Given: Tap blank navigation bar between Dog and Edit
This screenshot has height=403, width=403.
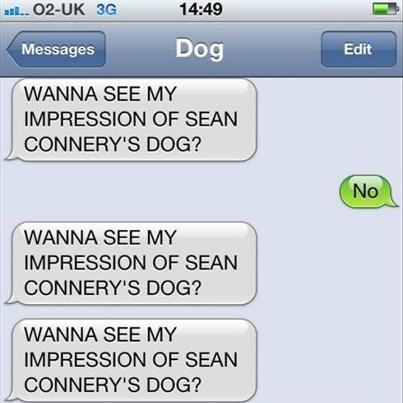Looking at the screenshot, I should pos(272,49).
